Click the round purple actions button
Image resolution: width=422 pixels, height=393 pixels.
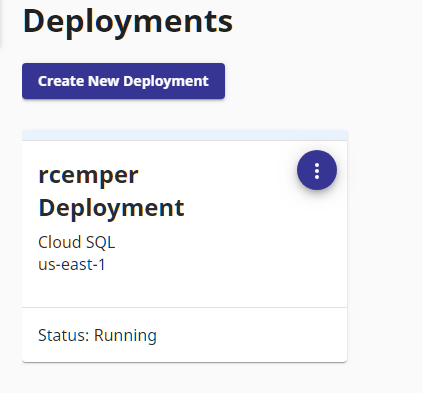[317, 170]
